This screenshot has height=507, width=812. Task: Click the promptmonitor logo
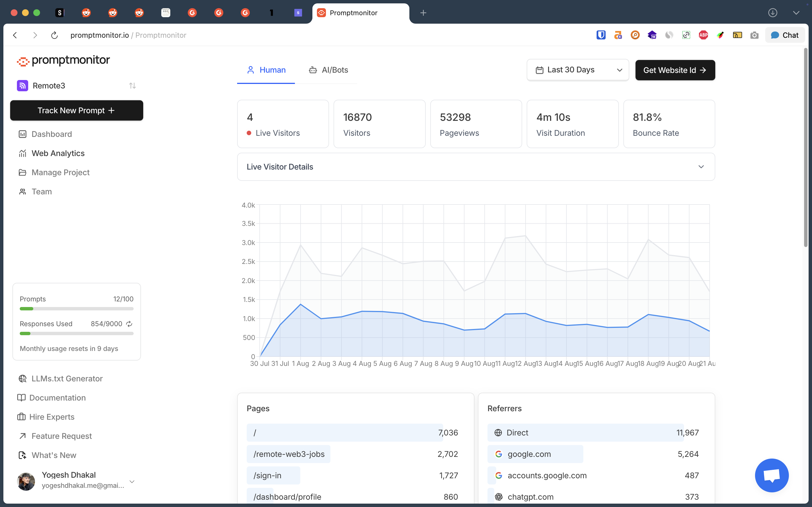click(x=63, y=60)
